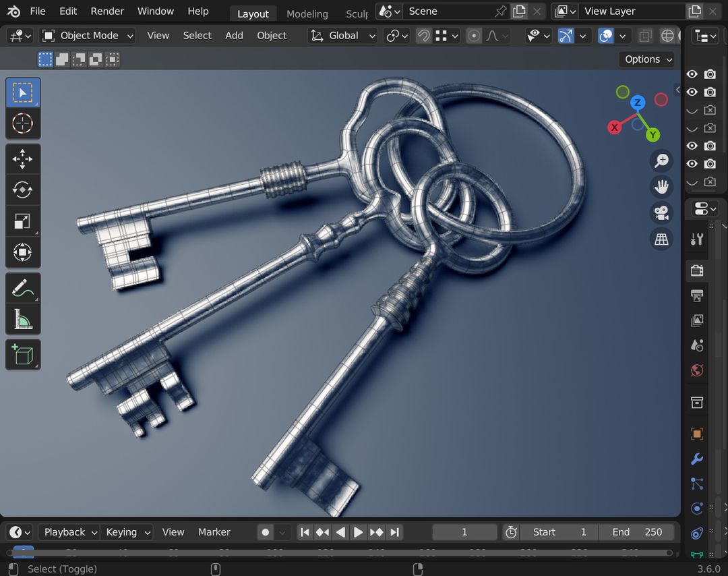This screenshot has width=728, height=576.
Task: Open the Render menu
Action: point(107,11)
